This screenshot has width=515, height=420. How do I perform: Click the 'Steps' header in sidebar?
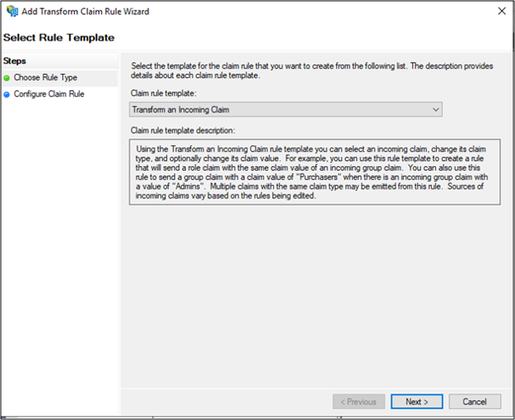coord(14,61)
